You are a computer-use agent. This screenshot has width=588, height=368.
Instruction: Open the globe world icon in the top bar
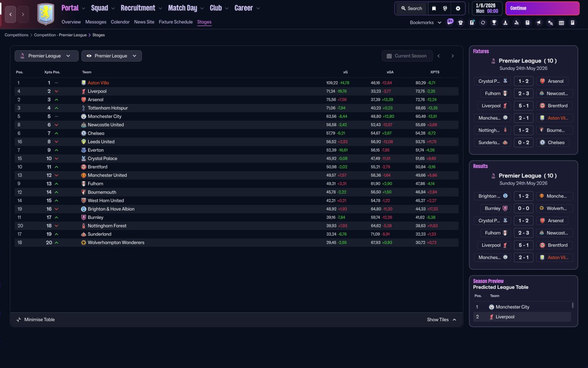[x=445, y=8]
